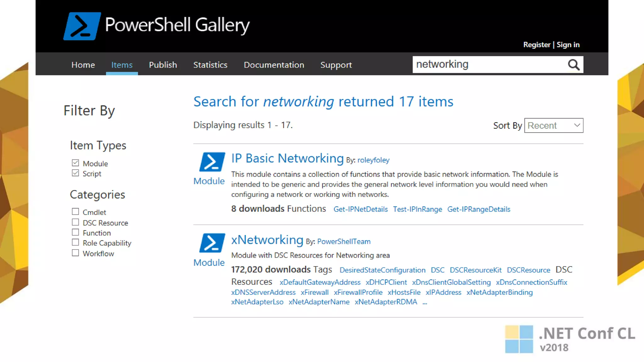Click the magnifying glass search icon
The image size is (644, 362).
coord(574,65)
